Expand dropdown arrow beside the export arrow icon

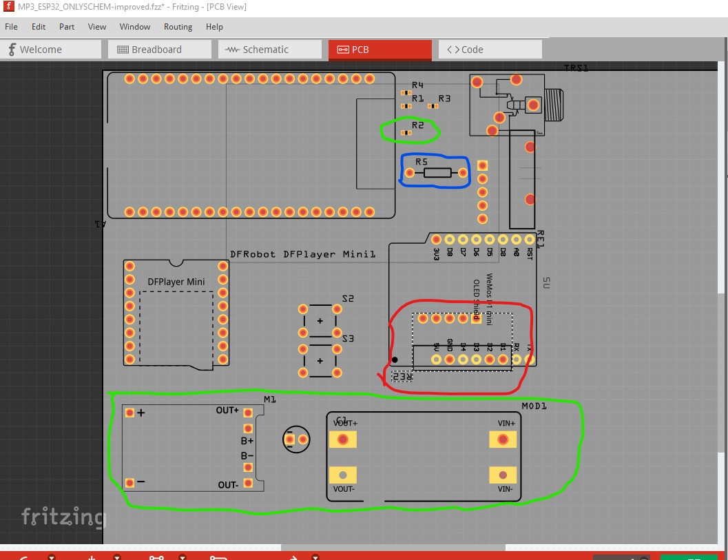(315, 557)
